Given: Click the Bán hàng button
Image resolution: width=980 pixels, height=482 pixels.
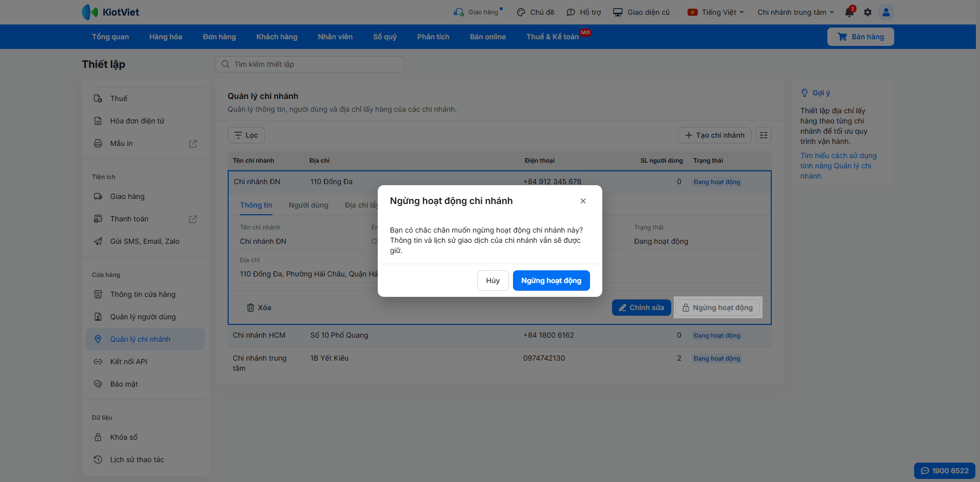Looking at the screenshot, I should pos(861,37).
